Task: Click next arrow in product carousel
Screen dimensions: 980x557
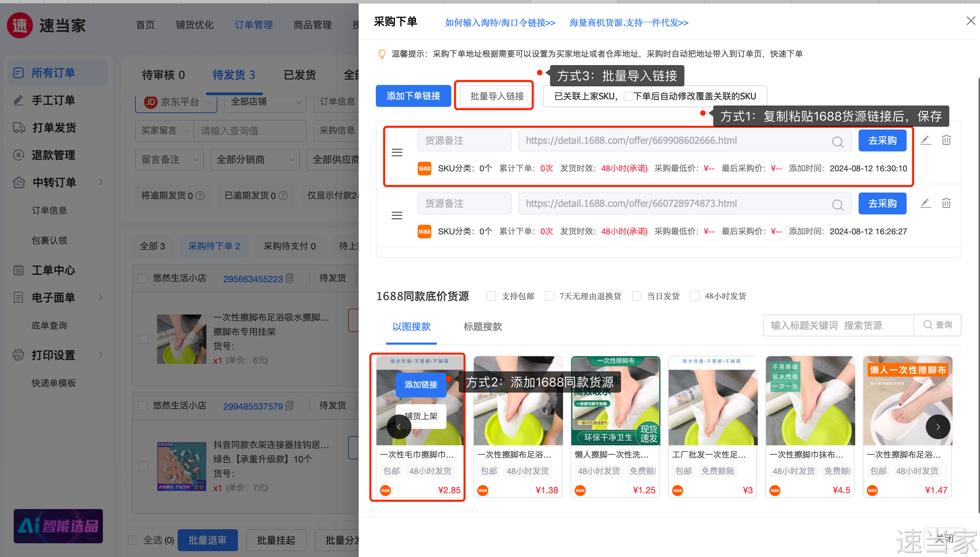Action: pyautogui.click(x=937, y=426)
